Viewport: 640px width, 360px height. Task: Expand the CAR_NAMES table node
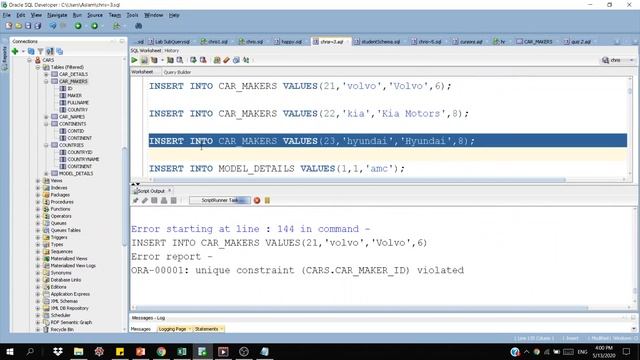click(46, 117)
